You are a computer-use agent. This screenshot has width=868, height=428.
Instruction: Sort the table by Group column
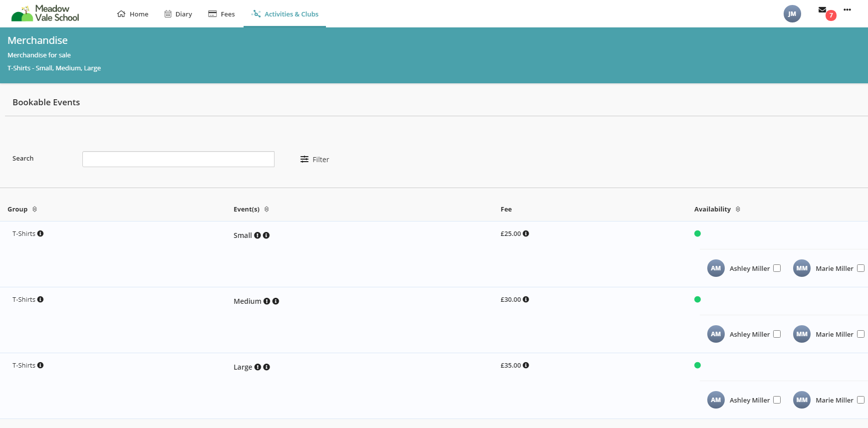pos(34,210)
